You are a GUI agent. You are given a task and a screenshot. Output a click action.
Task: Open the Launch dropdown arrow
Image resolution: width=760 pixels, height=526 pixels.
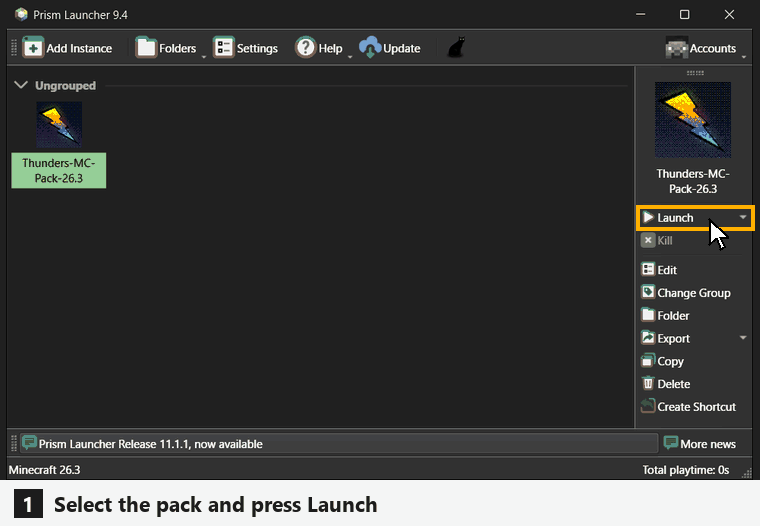click(x=743, y=217)
